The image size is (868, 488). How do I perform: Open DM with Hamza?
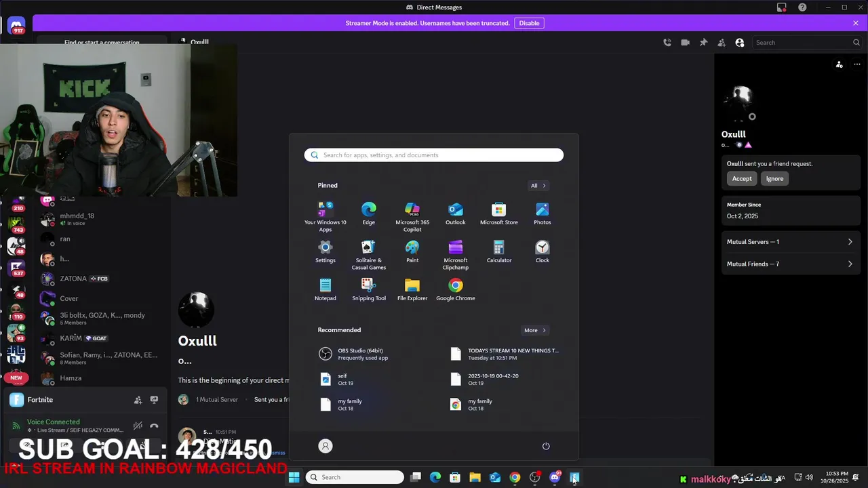click(x=100, y=378)
